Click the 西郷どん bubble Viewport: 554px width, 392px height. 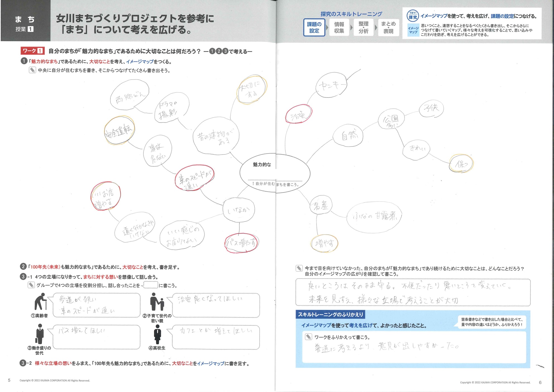(x=130, y=95)
